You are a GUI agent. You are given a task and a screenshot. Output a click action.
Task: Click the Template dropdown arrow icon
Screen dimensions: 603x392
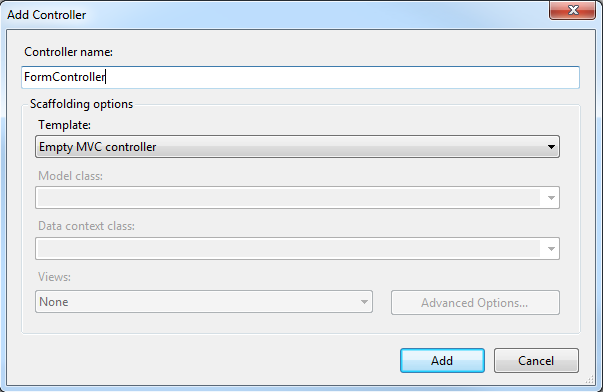pyautogui.click(x=551, y=147)
